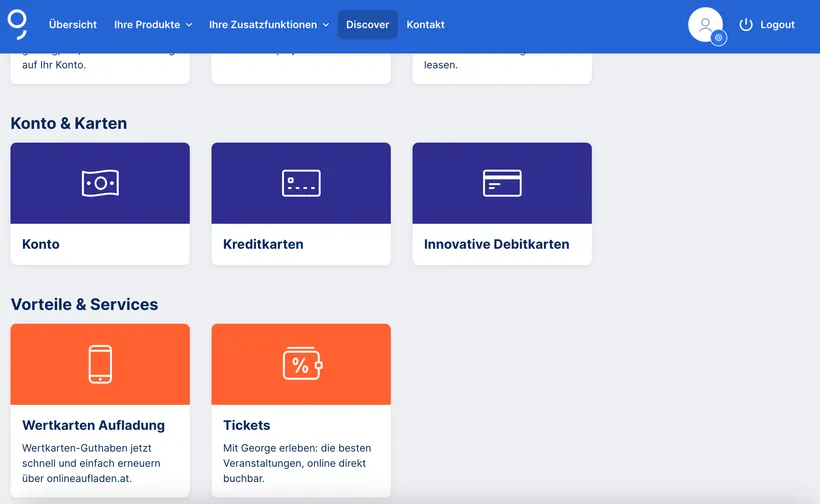
Task: Click the settings gear badge on avatar
Action: [719, 38]
